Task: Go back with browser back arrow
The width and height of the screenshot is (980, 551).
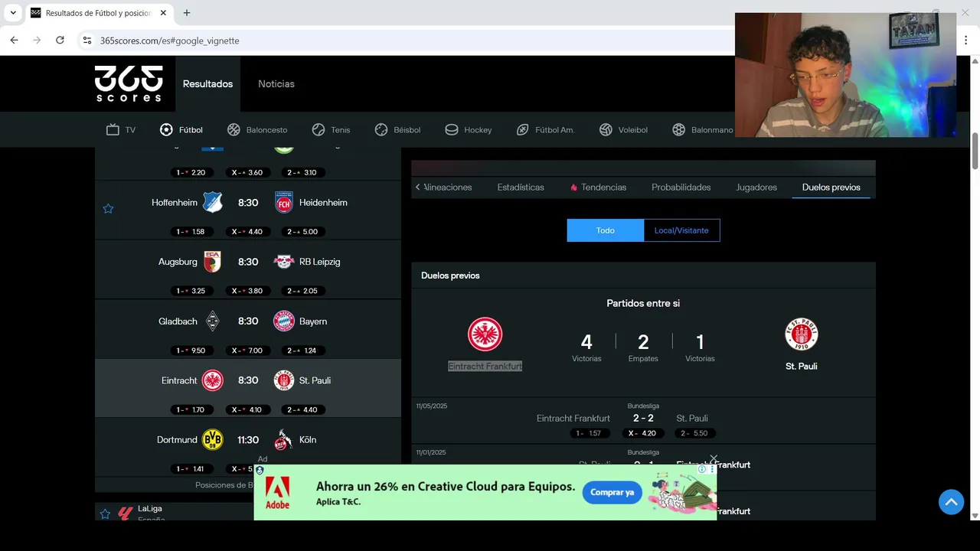Action: click(14, 41)
